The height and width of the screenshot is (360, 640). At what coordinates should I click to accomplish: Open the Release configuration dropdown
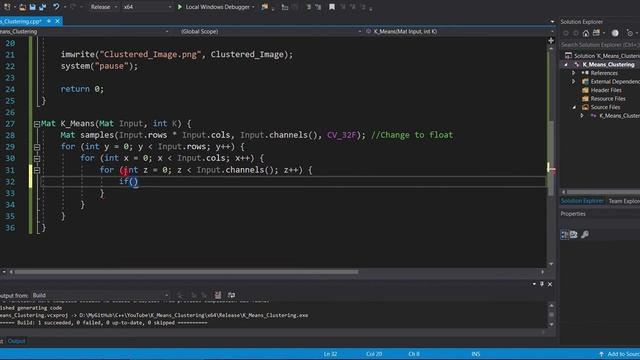pyautogui.click(x=103, y=7)
